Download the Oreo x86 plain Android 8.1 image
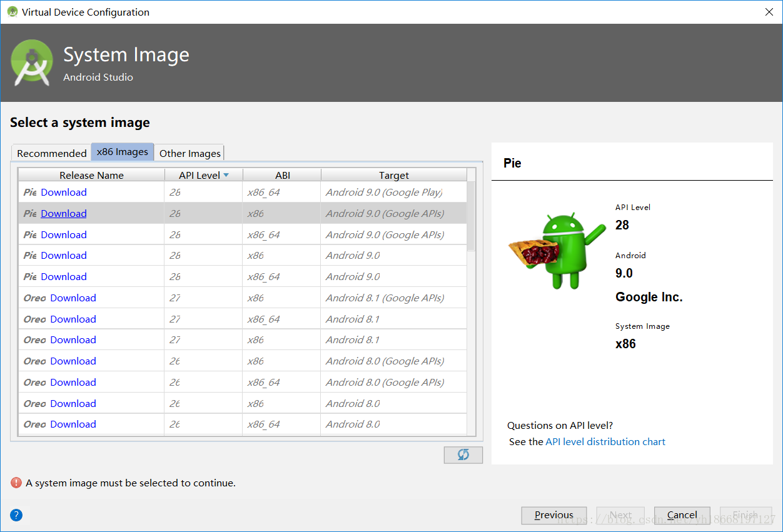Screen dimensions: 783x532 click(73, 339)
